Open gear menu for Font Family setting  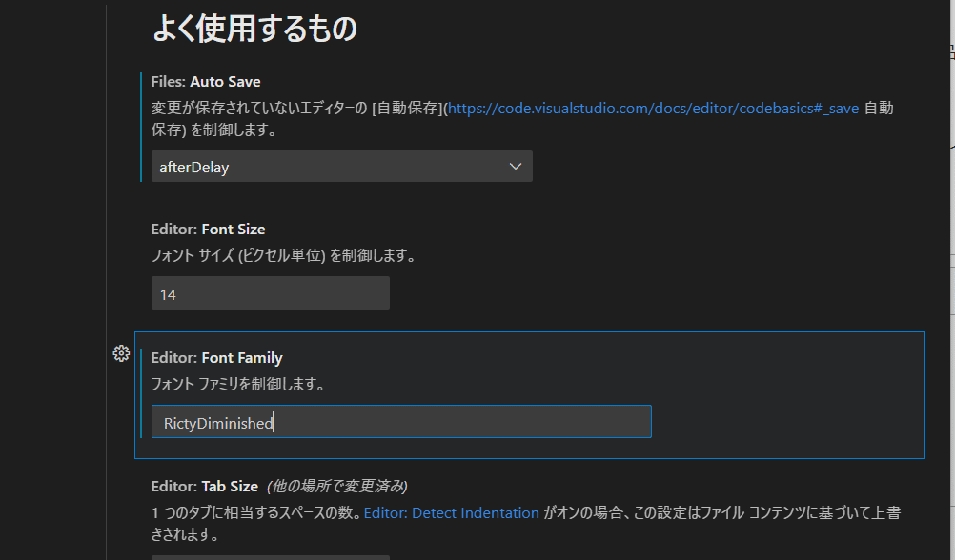pos(121,353)
